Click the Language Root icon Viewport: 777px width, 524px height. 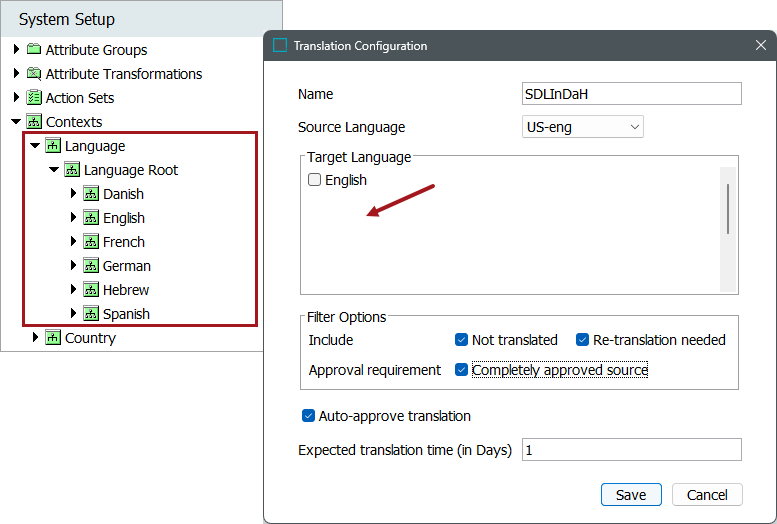click(x=72, y=170)
